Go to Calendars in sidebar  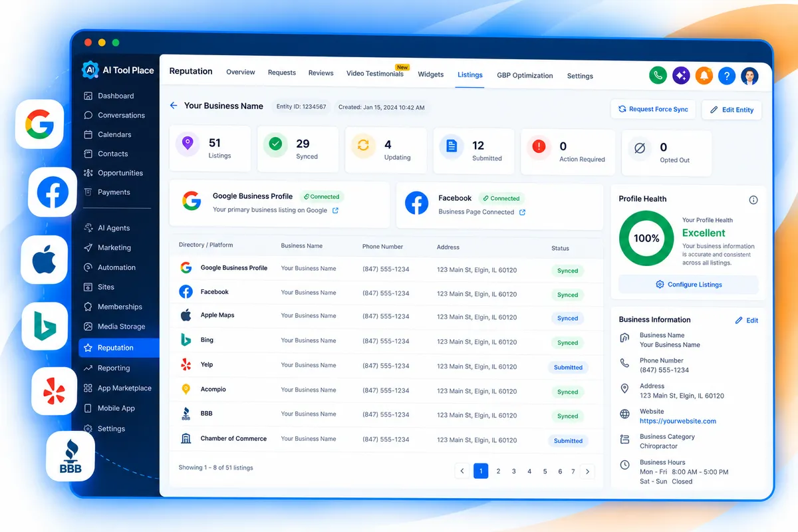point(107,134)
